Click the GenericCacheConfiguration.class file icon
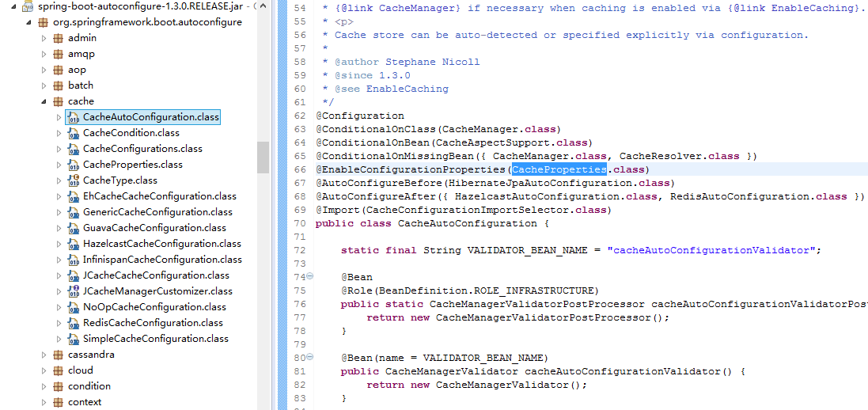 tap(73, 212)
